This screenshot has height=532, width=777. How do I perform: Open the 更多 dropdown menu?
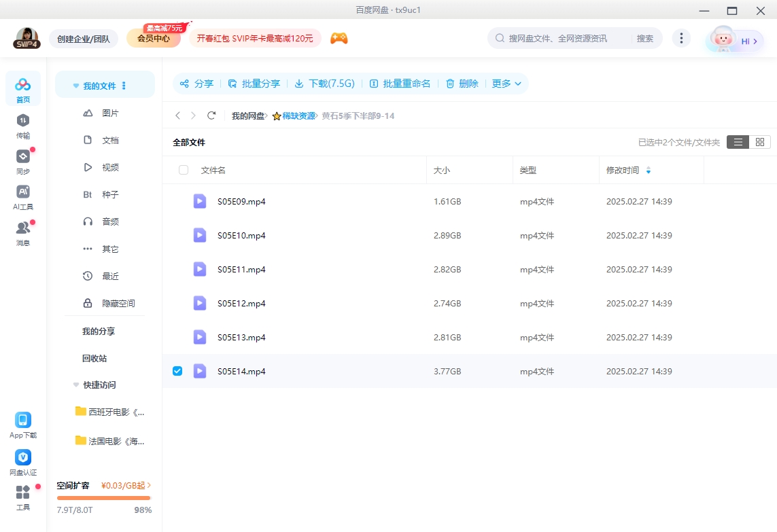tap(506, 83)
